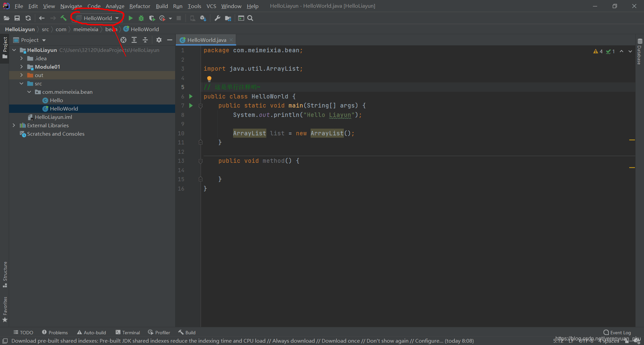
Task: Open the Navigate menu
Action: pos(71,6)
